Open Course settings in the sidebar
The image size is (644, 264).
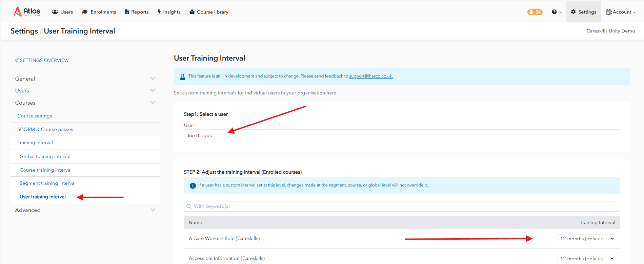pos(35,116)
